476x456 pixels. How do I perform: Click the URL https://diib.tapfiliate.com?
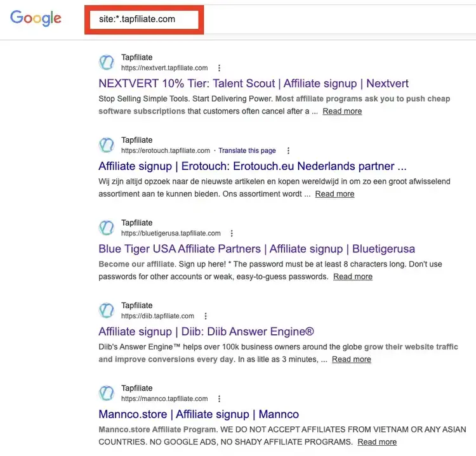157,316
